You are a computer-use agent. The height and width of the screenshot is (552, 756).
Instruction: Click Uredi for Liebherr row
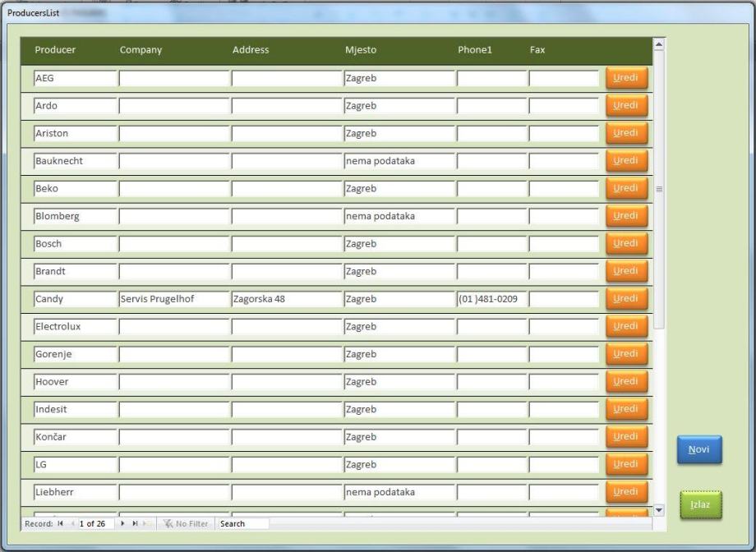[x=626, y=492]
